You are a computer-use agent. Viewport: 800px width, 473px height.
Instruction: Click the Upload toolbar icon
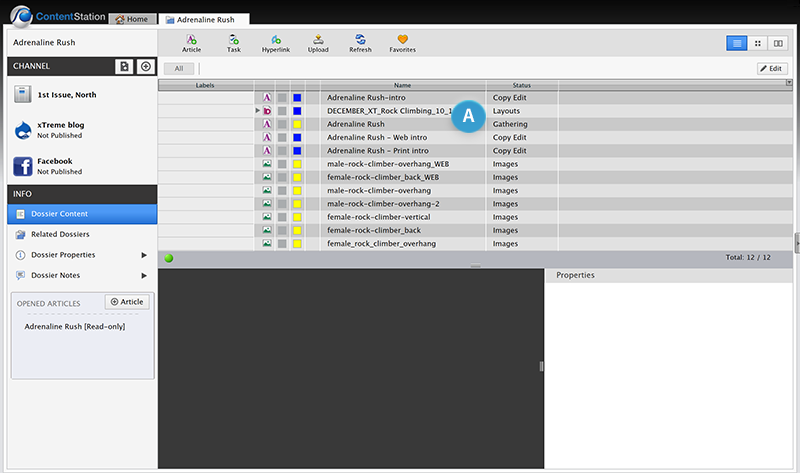(x=318, y=40)
